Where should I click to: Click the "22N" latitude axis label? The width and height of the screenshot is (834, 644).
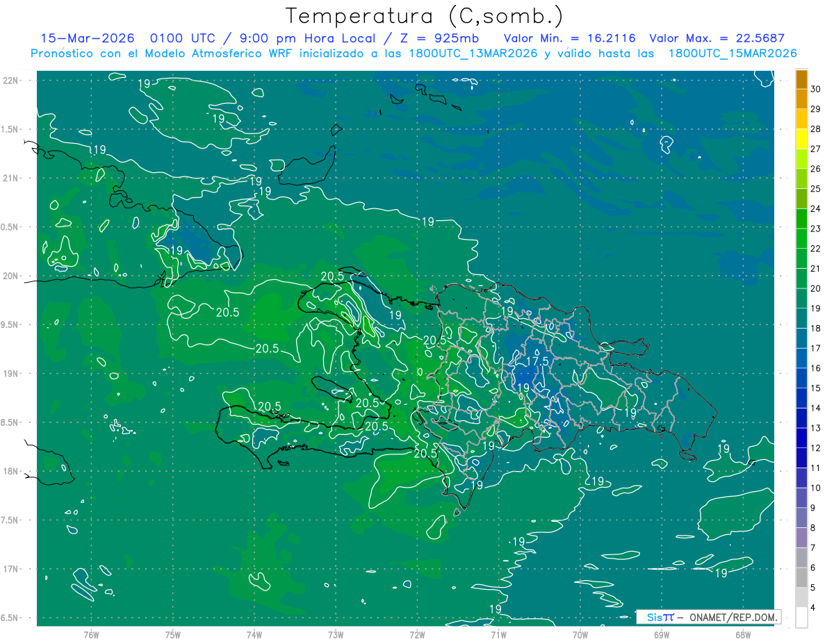coord(10,81)
